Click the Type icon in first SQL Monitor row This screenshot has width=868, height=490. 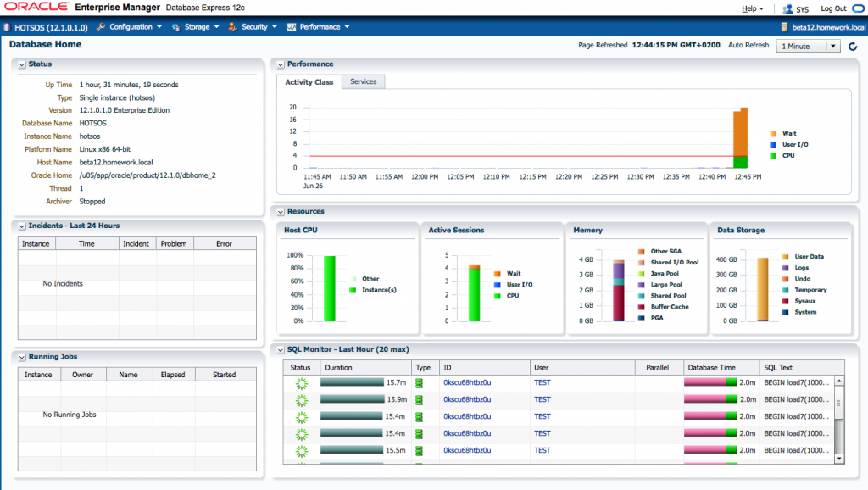pyautogui.click(x=418, y=383)
